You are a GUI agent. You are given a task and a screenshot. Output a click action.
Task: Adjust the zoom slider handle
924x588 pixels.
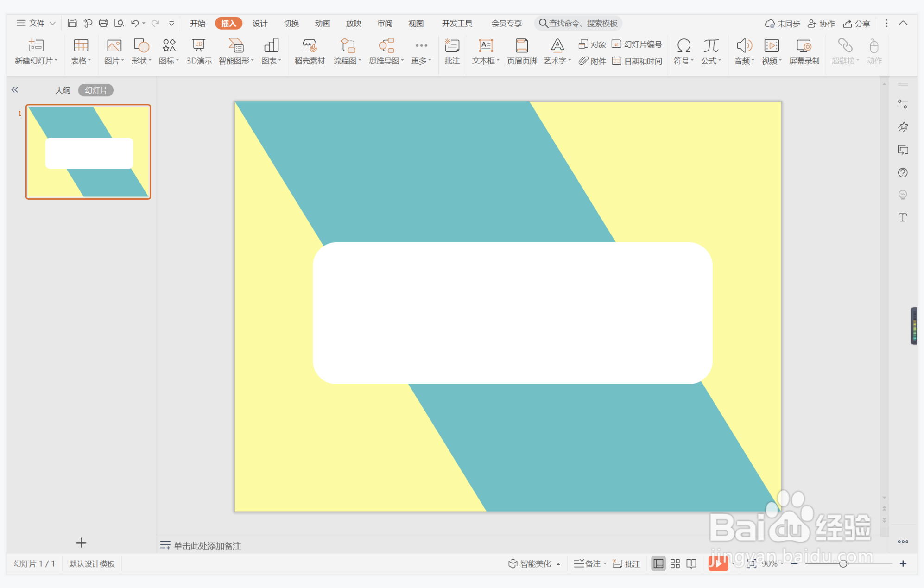tap(843, 563)
